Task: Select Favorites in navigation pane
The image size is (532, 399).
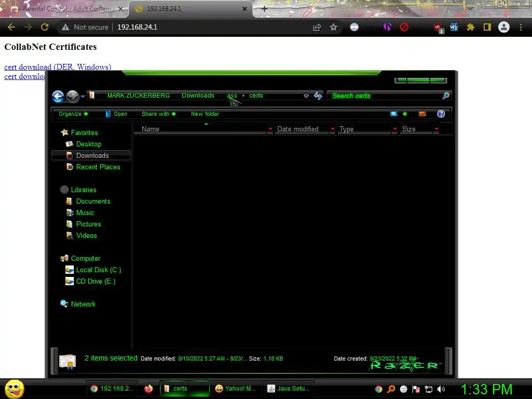Action: [x=84, y=132]
